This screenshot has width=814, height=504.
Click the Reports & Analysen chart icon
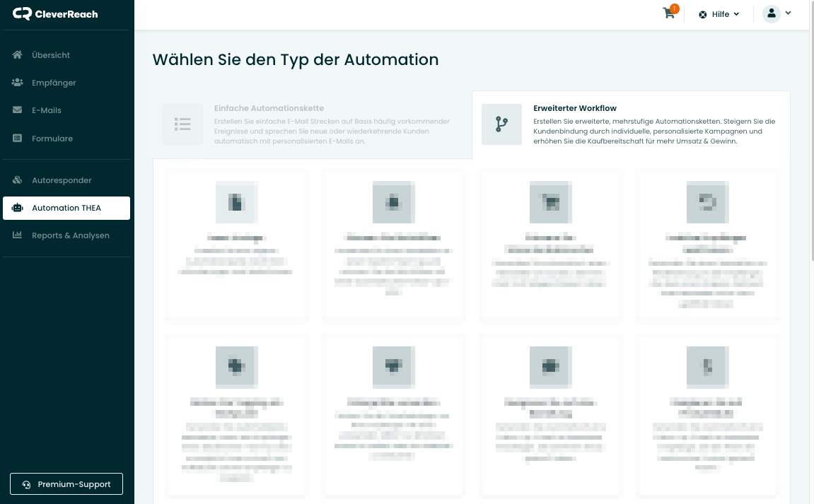point(18,235)
